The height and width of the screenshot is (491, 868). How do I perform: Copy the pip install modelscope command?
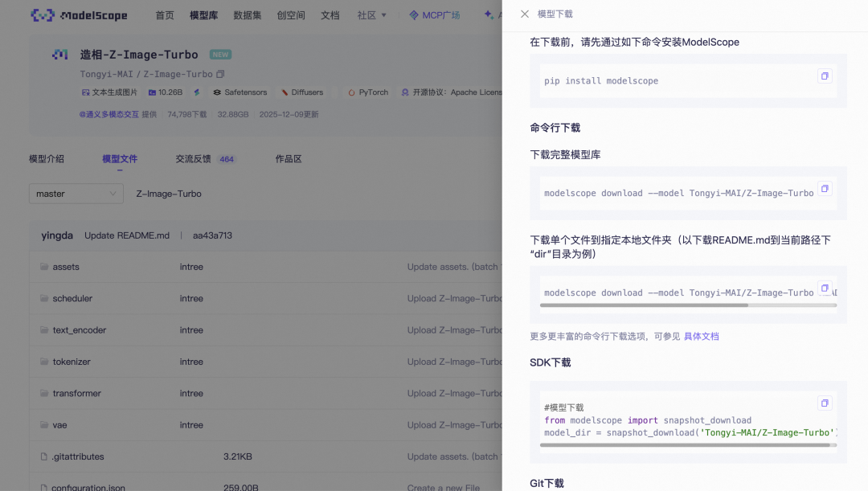(x=825, y=76)
